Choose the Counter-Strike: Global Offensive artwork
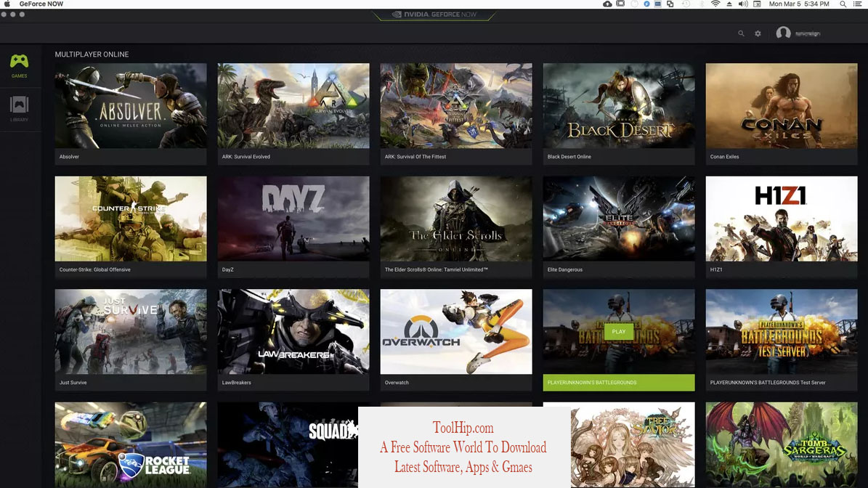The image size is (868, 488). point(131,219)
